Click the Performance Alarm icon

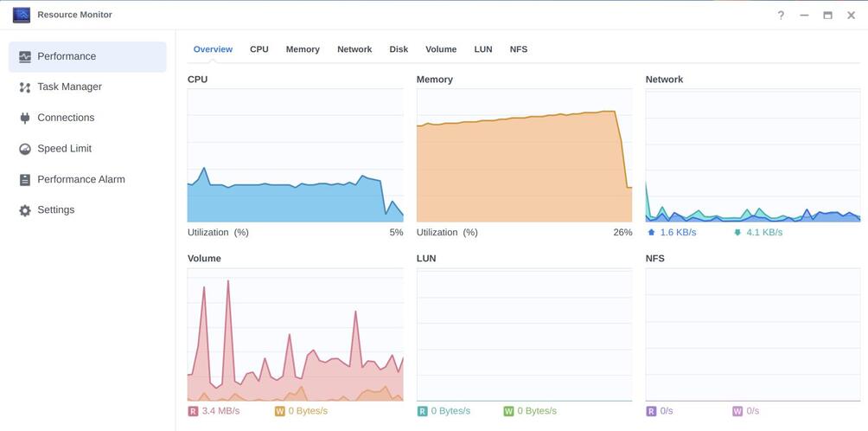[25, 179]
